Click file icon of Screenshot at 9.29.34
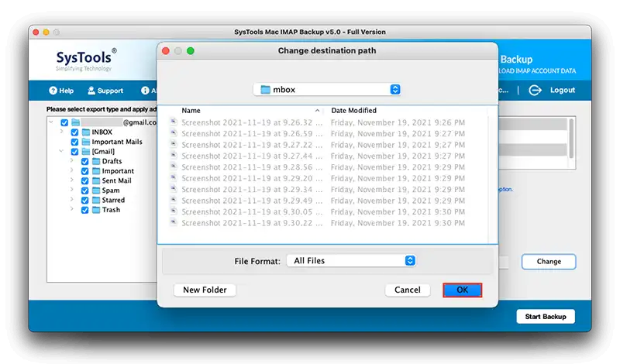This screenshot has width=620, height=364. click(x=173, y=188)
